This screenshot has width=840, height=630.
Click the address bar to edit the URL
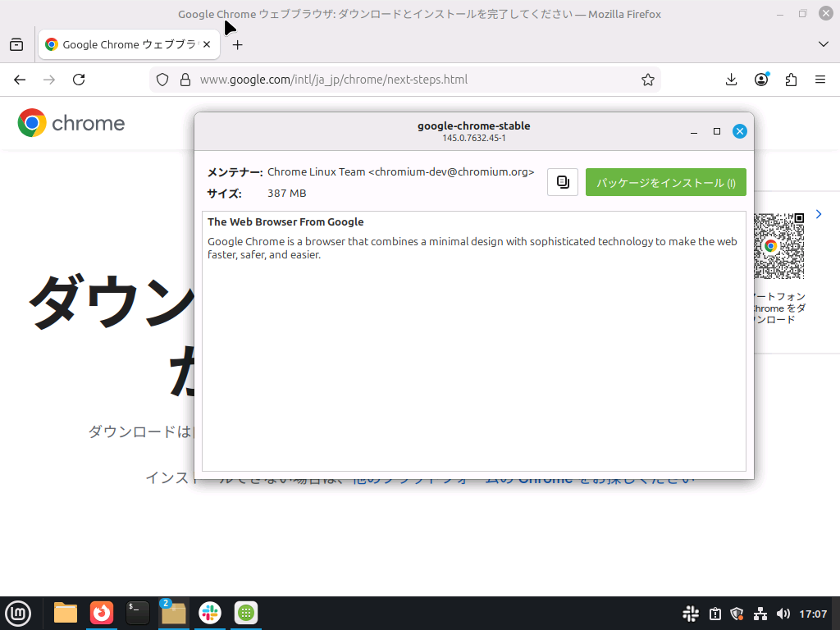(x=369, y=80)
